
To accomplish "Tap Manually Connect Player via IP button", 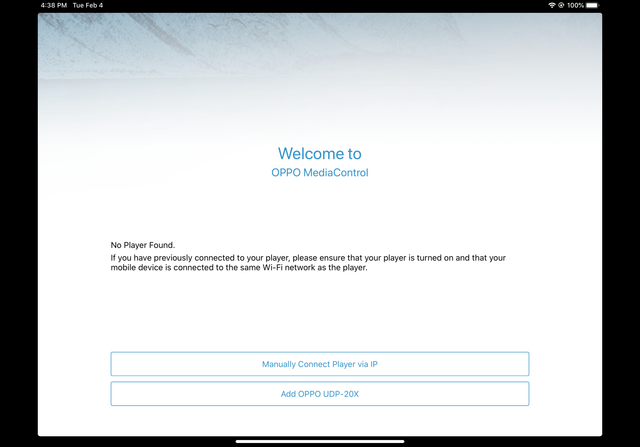I will pyautogui.click(x=320, y=364).
